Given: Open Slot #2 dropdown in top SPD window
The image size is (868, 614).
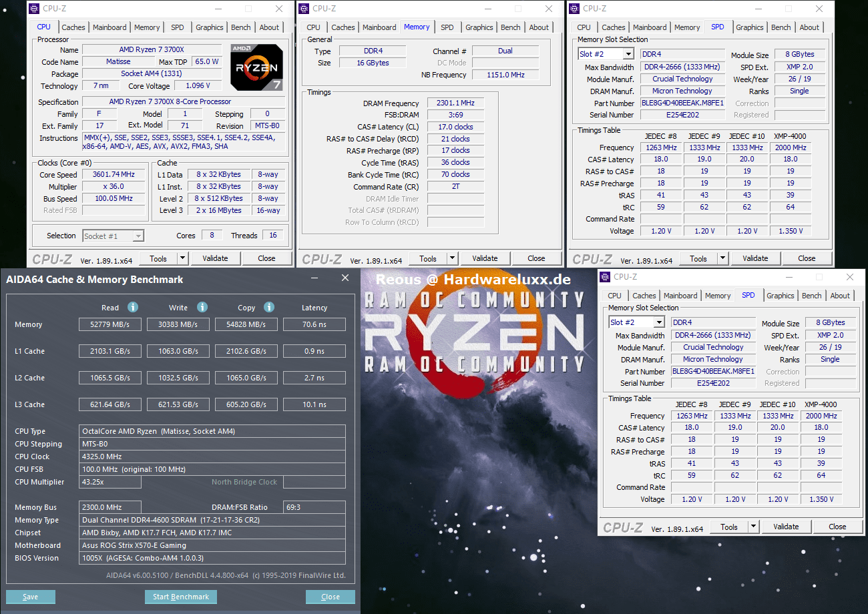Looking at the screenshot, I should [628, 54].
